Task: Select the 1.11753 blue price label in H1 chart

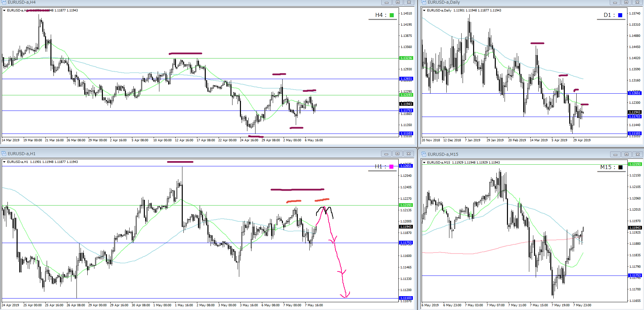Action: click(x=406, y=243)
